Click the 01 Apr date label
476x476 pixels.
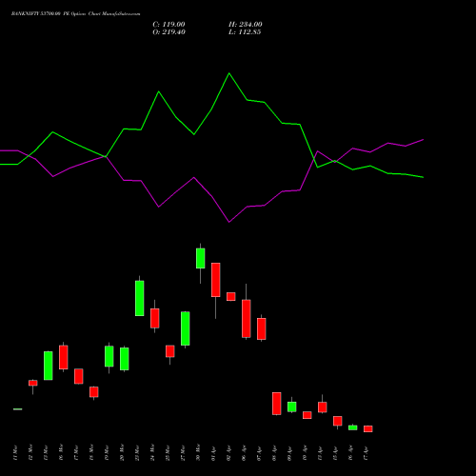213,452
